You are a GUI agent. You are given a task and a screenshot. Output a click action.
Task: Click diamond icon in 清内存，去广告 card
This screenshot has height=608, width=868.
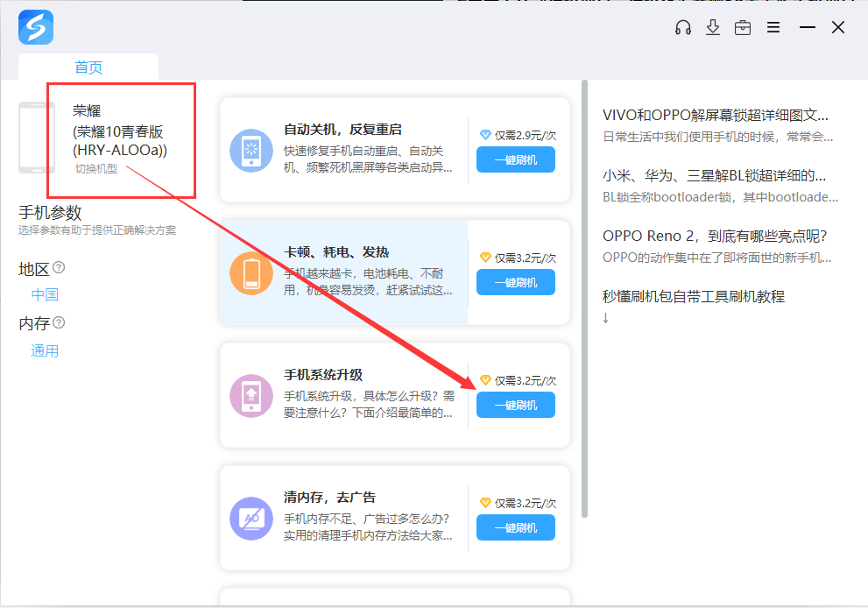pos(485,503)
